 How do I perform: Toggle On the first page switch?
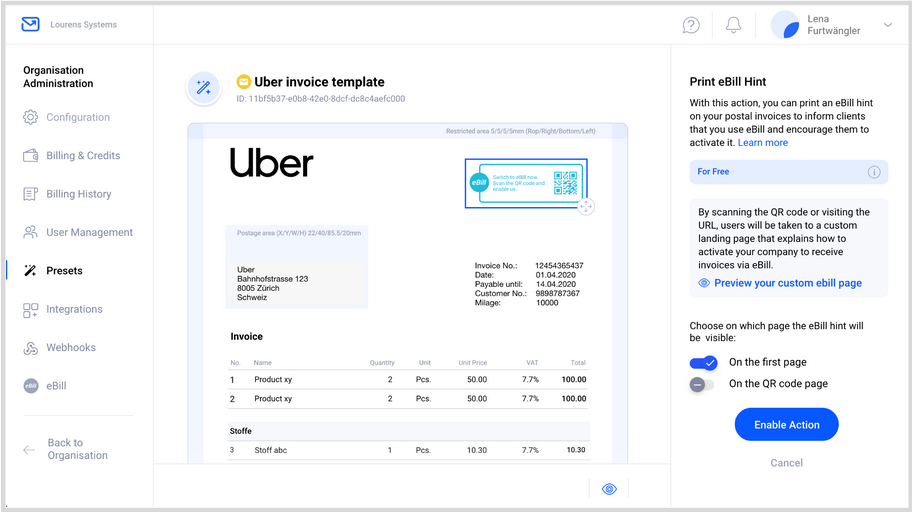(704, 363)
